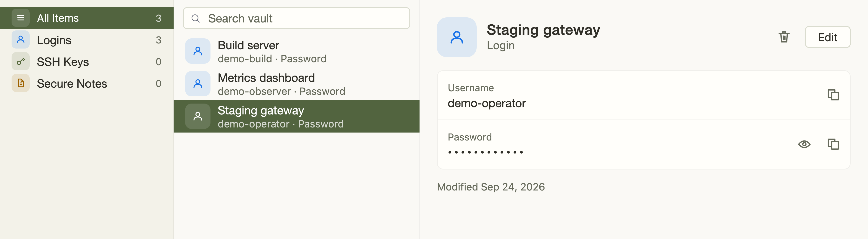Click the large Staging gateway detail avatar
The width and height of the screenshot is (868, 239).
pyautogui.click(x=457, y=37)
